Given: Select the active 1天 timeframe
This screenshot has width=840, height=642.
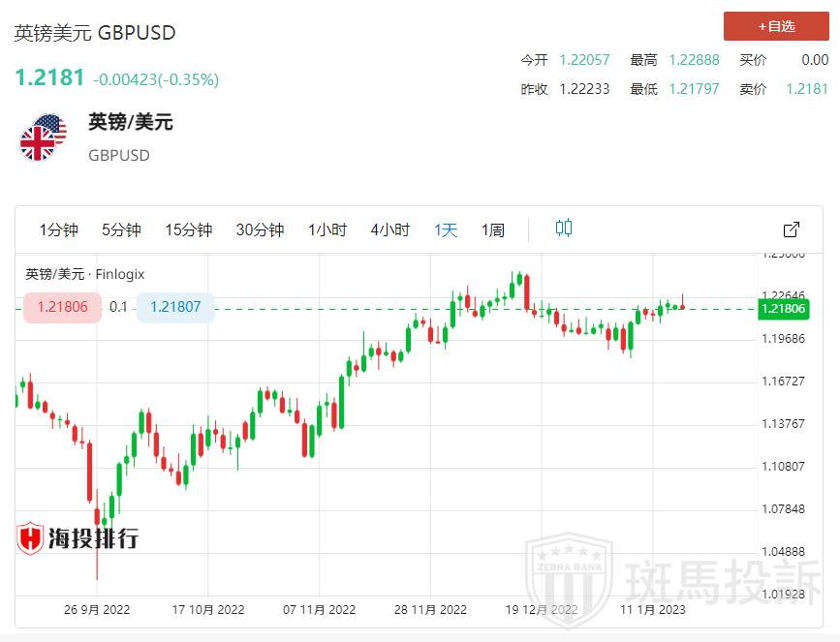Looking at the screenshot, I should (446, 229).
